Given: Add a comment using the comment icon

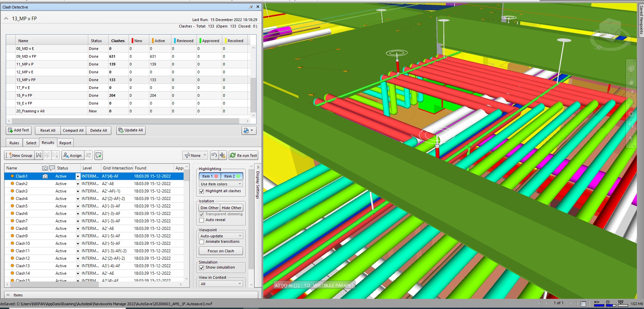Looking at the screenshot, I should 98,155.
